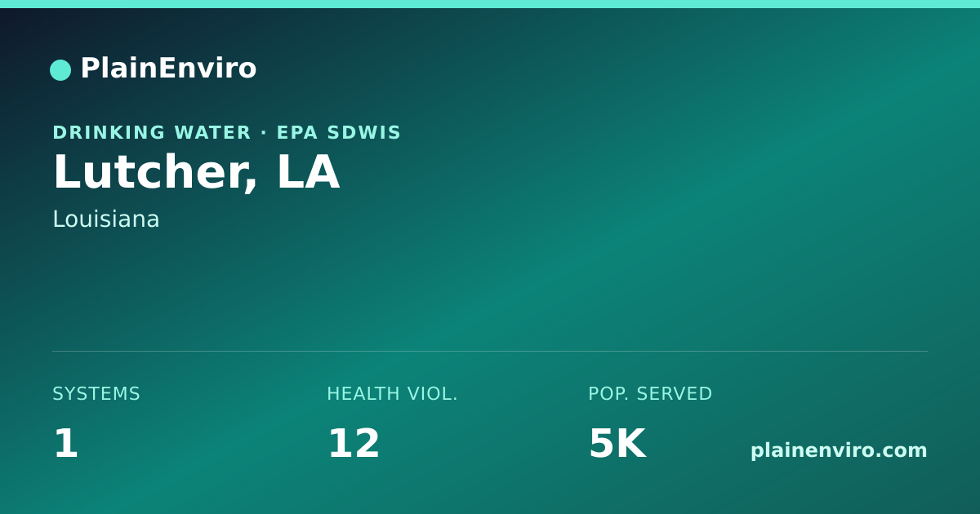Select the DRINKING WATER · EPA SDWIS label
The image size is (980, 514).
click(x=227, y=132)
